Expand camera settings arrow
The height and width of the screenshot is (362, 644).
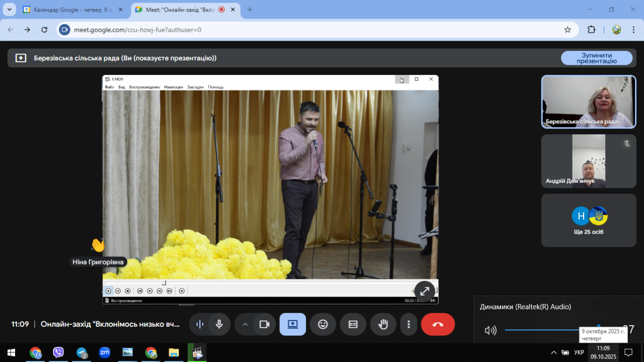tap(245, 324)
